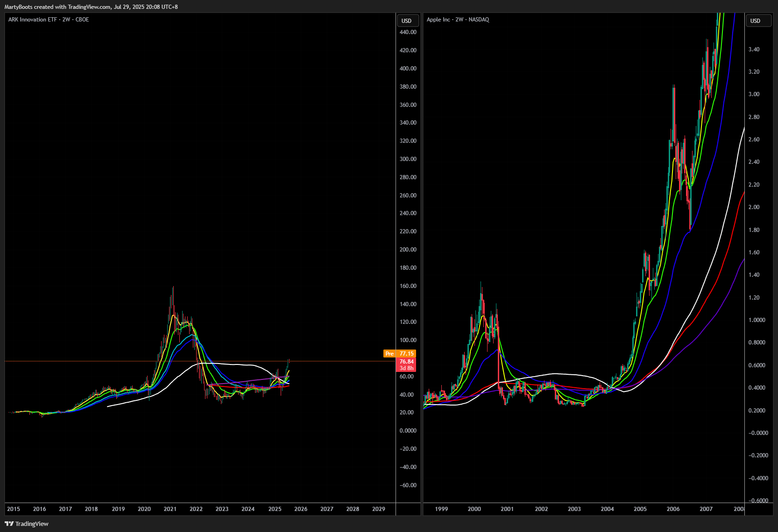Click the 3d 8h bar countdown label
The height and width of the screenshot is (532, 778).
click(x=406, y=368)
